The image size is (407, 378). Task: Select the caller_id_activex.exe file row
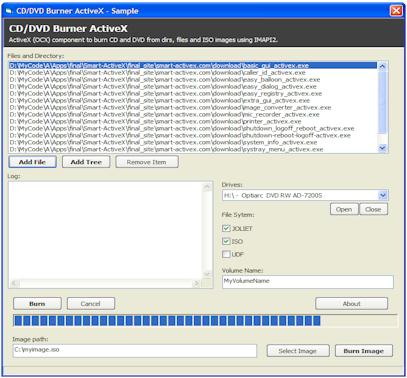click(193, 72)
